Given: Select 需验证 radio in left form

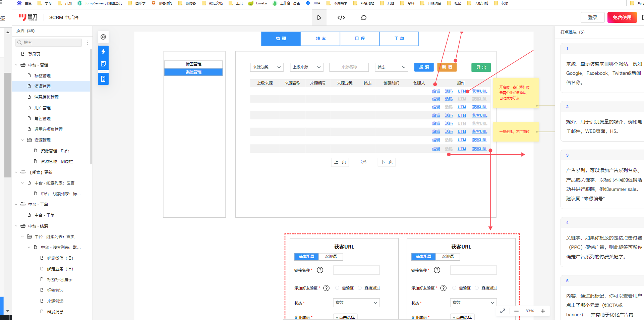Looking at the screenshot, I should coord(337,288).
